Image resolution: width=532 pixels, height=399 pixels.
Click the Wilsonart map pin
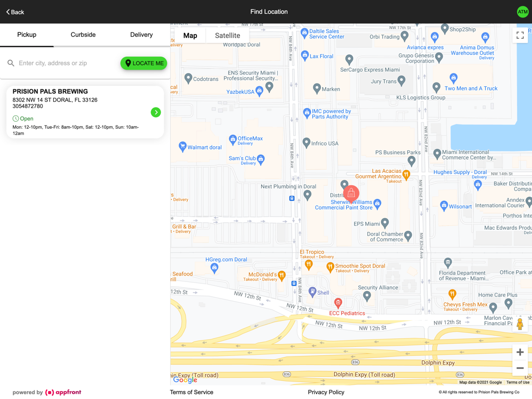[x=444, y=205]
